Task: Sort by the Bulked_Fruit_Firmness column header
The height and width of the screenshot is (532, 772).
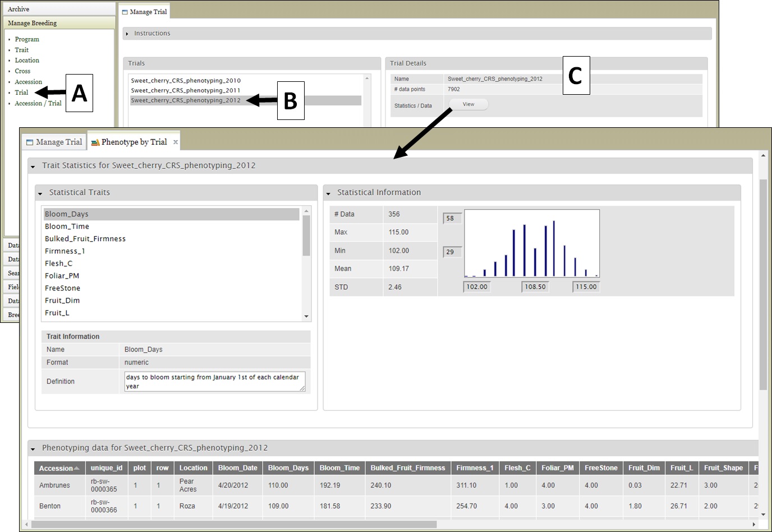Action: [x=408, y=468]
